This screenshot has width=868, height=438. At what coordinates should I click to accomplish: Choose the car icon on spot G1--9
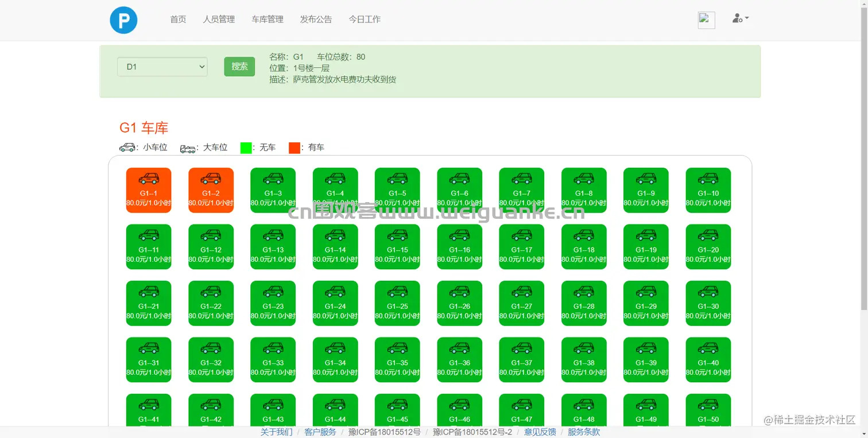coord(646,179)
